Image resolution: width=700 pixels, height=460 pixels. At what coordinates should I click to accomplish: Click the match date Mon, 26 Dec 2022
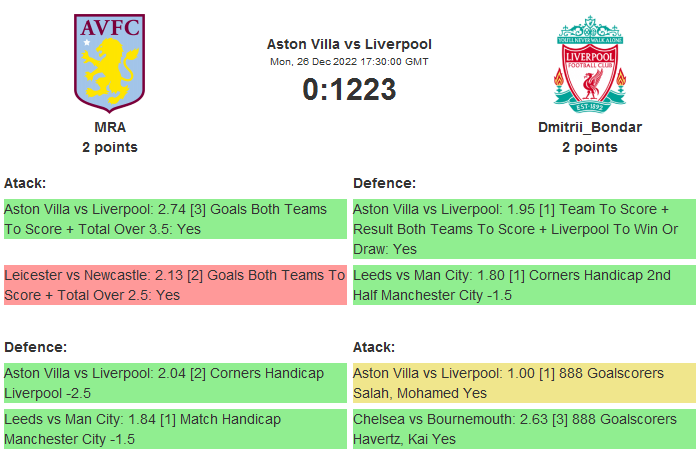pyautogui.click(x=349, y=62)
